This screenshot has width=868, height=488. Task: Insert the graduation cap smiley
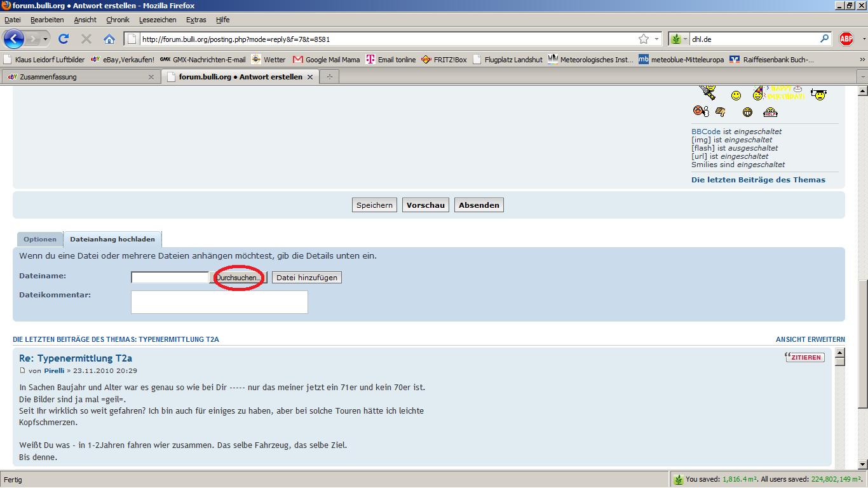pos(820,95)
